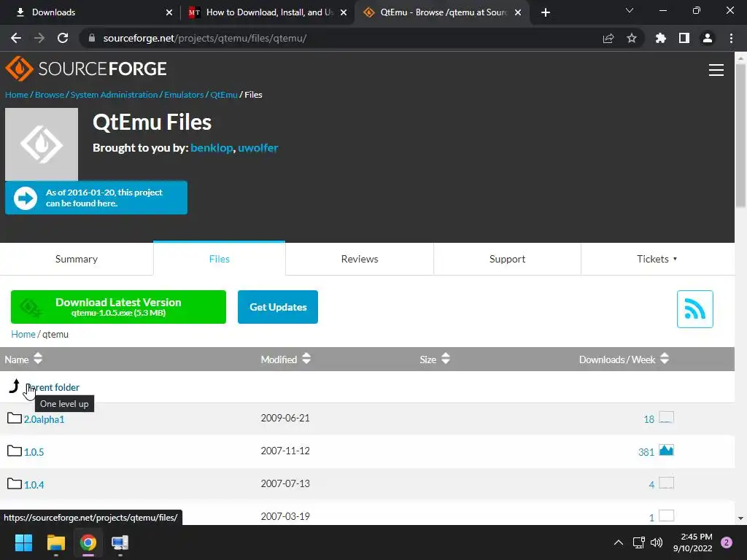Open the Chrome profile avatar icon
The height and width of the screenshot is (560, 747).
(708, 38)
